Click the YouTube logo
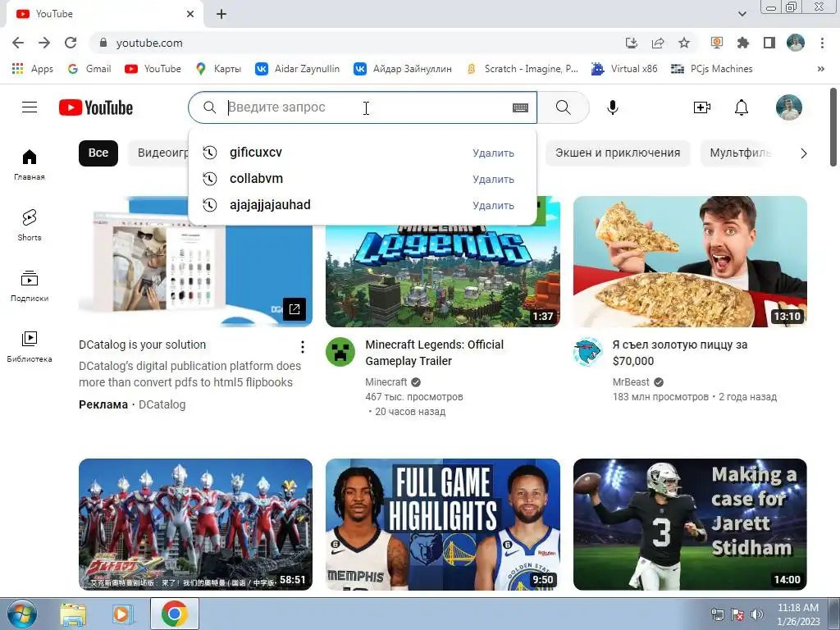Image resolution: width=840 pixels, height=630 pixels. (96, 107)
